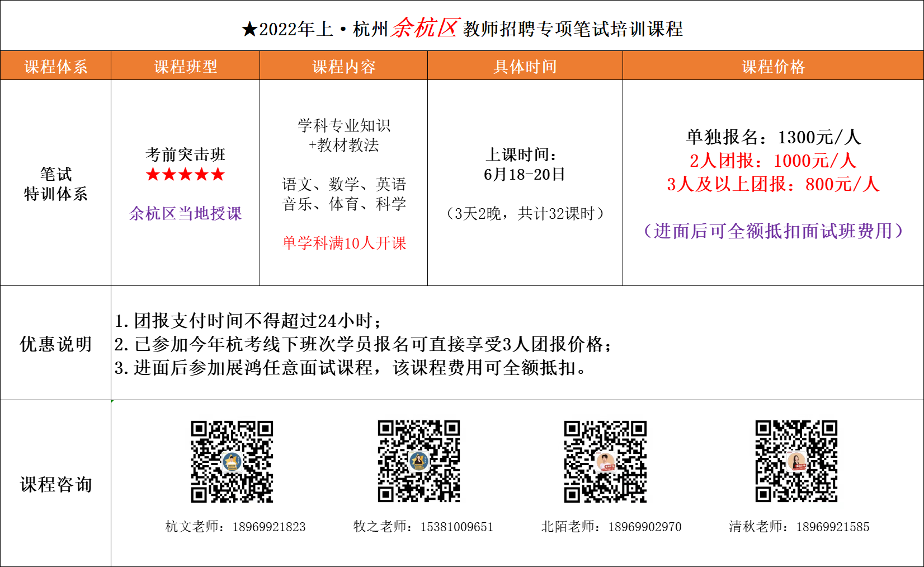This screenshot has width=924, height=567.
Task: Click the QR code above 杭文老师
Action: [232, 461]
